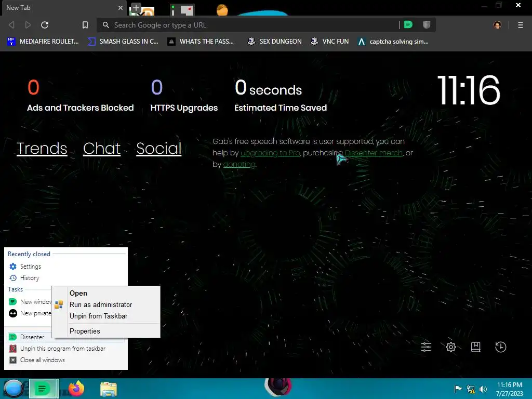Open the captcha solving sim... bookmark

393,42
